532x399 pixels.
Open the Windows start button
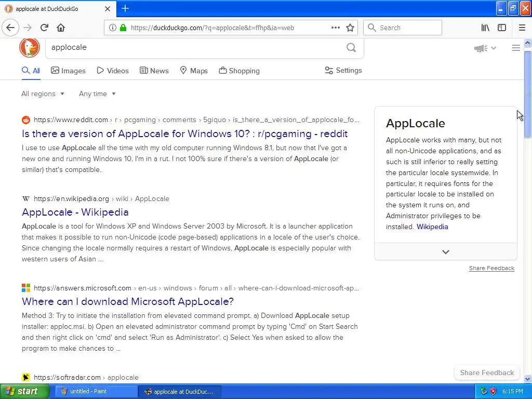click(x=25, y=392)
